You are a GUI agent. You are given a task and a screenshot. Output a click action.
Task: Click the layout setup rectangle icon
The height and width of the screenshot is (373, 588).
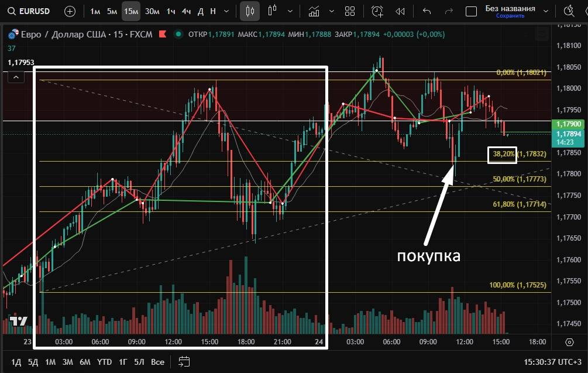pyautogui.click(x=471, y=11)
